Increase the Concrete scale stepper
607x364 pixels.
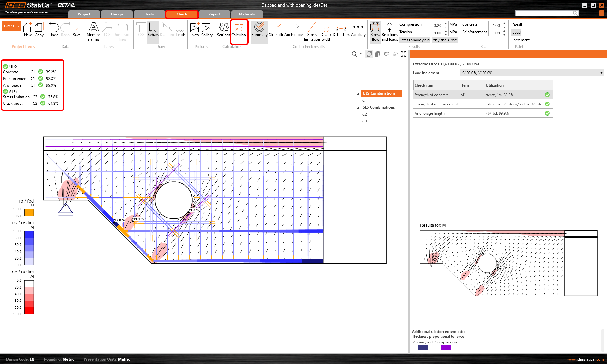[504, 23]
